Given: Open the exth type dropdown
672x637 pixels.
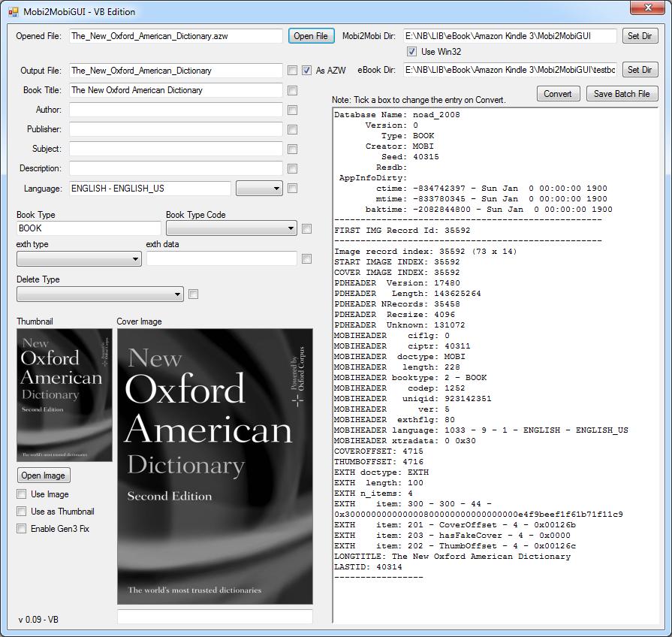Looking at the screenshot, I should click(79, 259).
